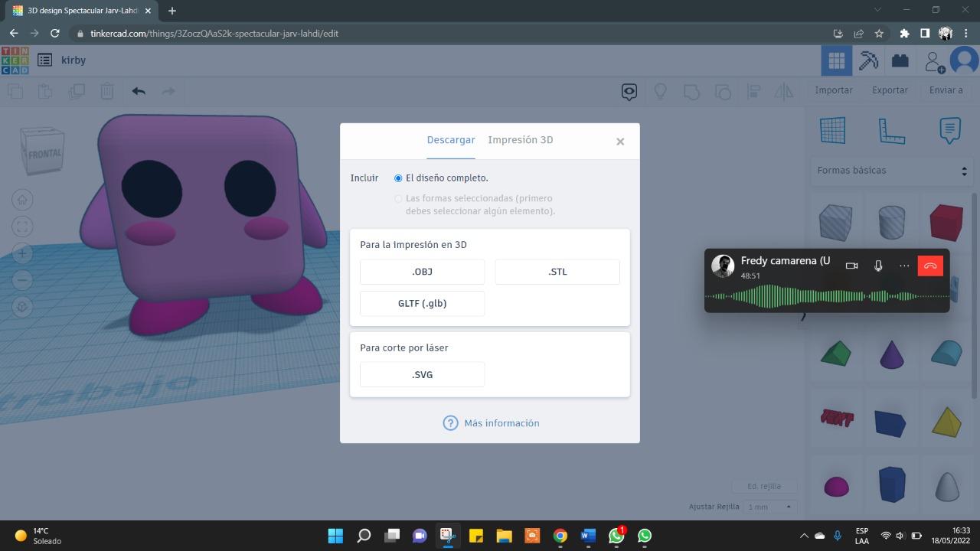Close the download dialog
The width and height of the screenshot is (980, 551).
click(x=620, y=142)
